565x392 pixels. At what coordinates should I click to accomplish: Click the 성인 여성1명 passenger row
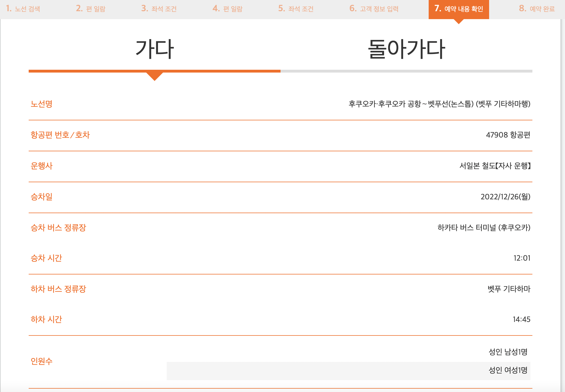click(x=508, y=370)
